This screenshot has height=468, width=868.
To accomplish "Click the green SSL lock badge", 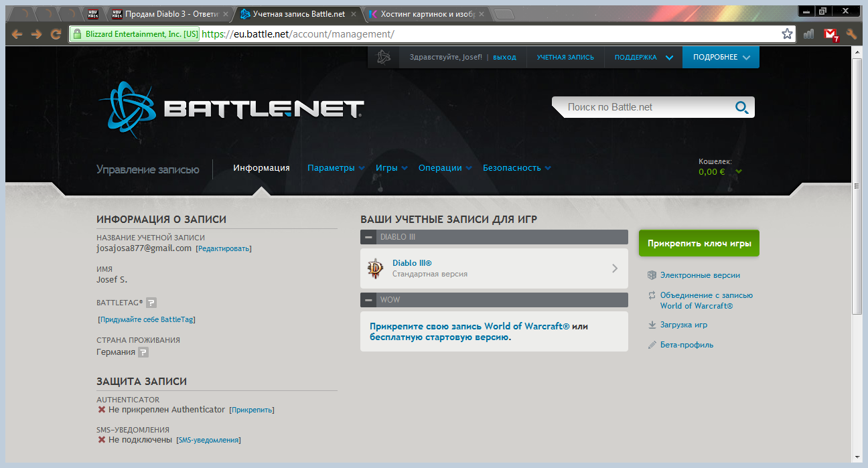I will pos(135,34).
